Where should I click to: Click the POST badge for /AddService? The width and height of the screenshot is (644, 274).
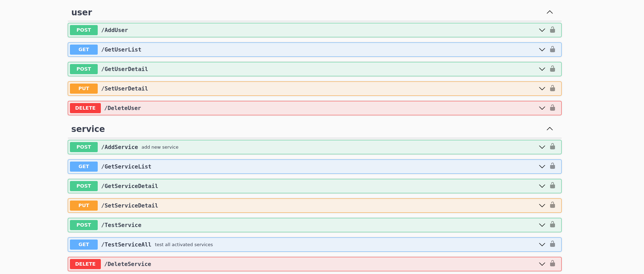pos(84,147)
